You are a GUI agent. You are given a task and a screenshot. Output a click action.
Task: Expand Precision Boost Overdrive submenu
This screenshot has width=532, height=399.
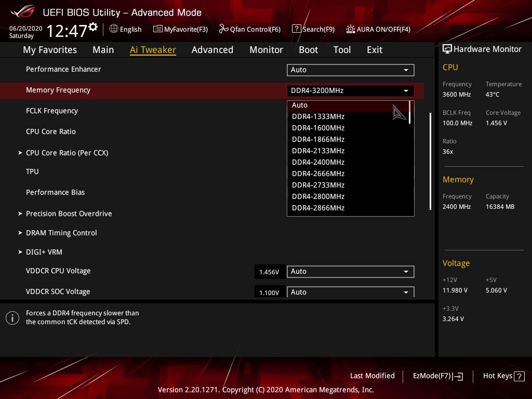[x=69, y=214]
